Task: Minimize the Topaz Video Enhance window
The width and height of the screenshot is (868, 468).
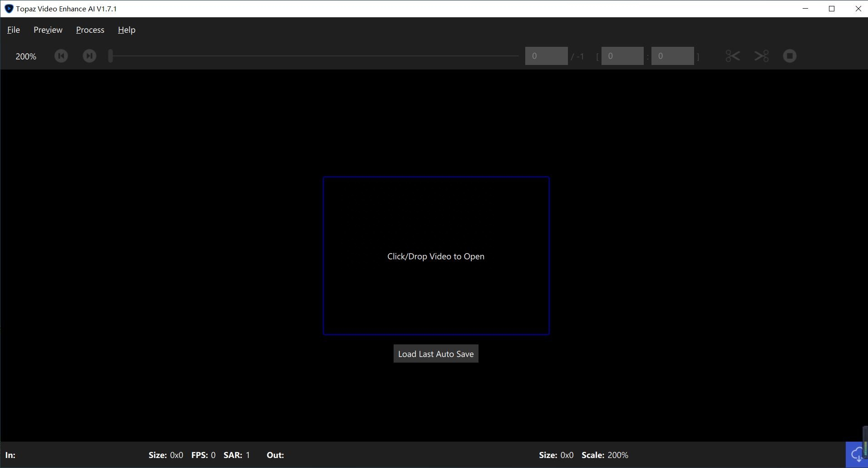Action: click(x=805, y=9)
